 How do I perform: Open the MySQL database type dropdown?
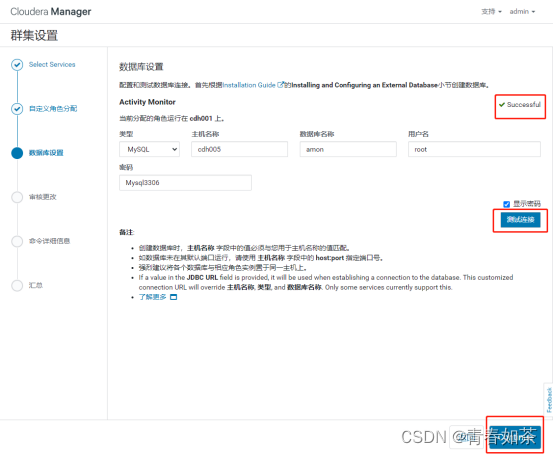[150, 149]
